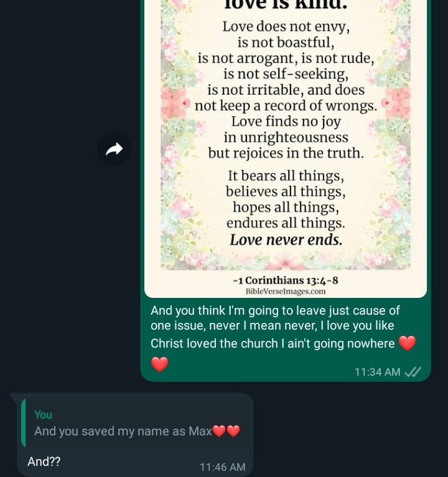Tap "It bears all things," in the image
Screen dimensions: 448x477
[x=286, y=176]
